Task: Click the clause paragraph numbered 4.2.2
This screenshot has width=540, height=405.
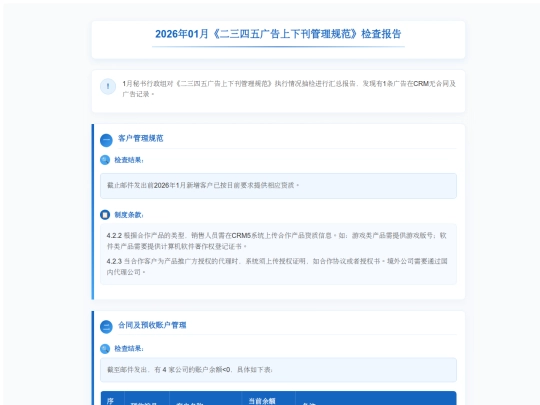Action: pos(277,241)
